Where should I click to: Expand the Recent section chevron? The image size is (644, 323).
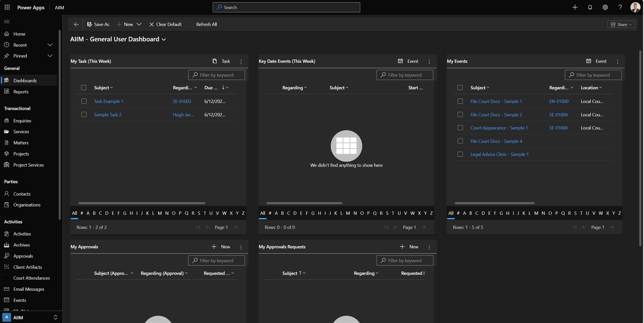(x=50, y=45)
